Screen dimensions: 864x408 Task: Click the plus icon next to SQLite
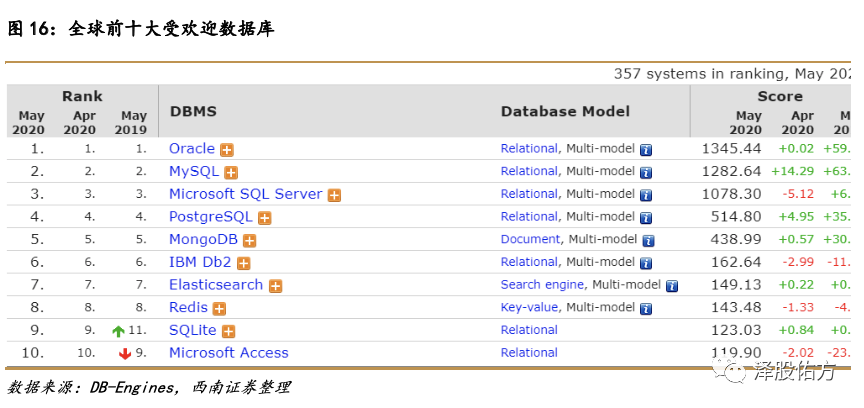(228, 331)
